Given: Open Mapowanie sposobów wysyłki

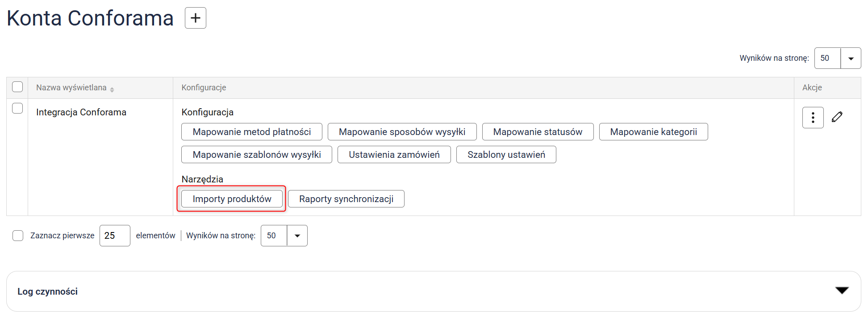Looking at the screenshot, I should [x=402, y=132].
